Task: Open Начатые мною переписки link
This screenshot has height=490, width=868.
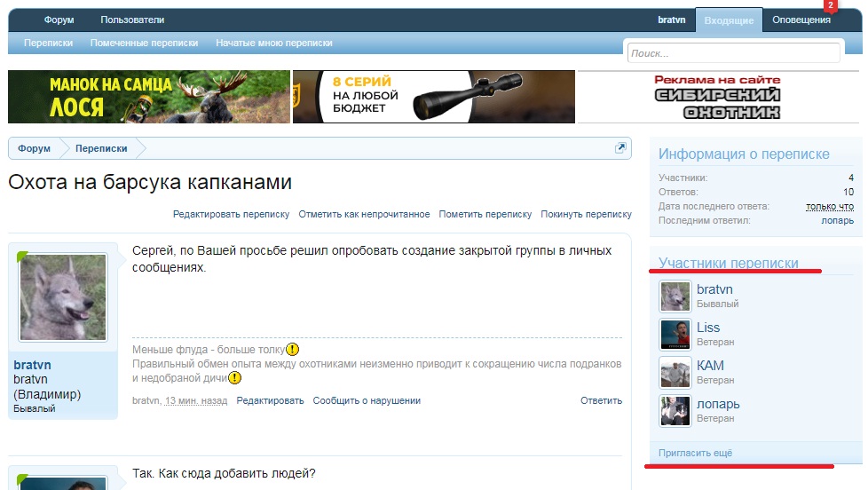Action: (274, 43)
